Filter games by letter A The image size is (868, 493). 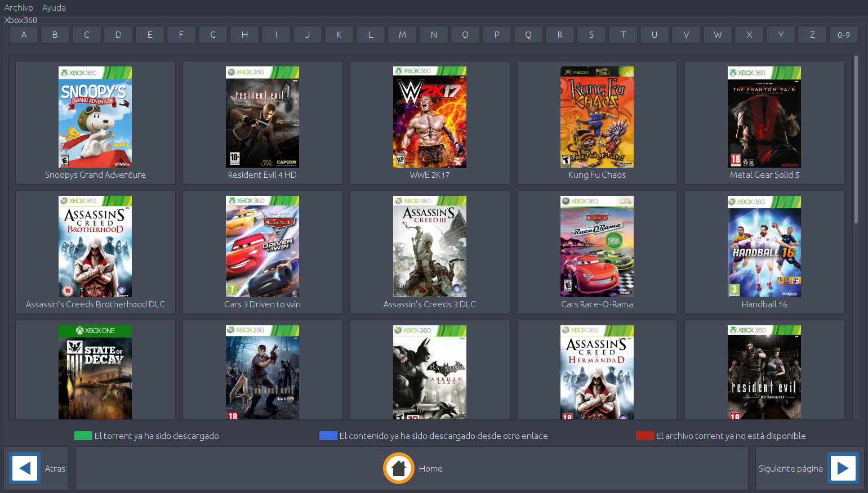pyautogui.click(x=24, y=35)
